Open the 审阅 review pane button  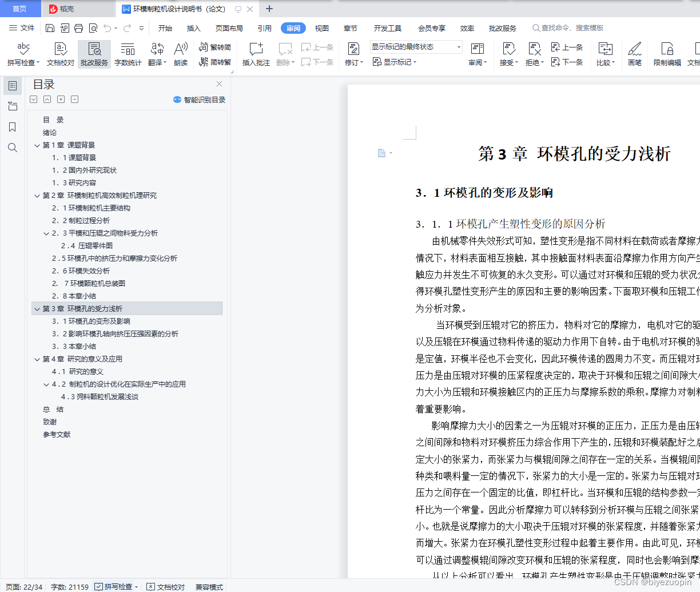[x=478, y=54]
